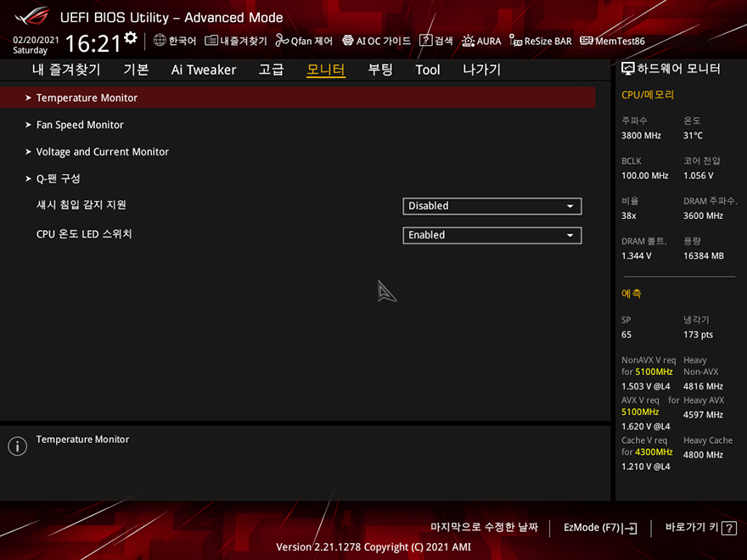Click the 1.056 V core voltage value

699,176
